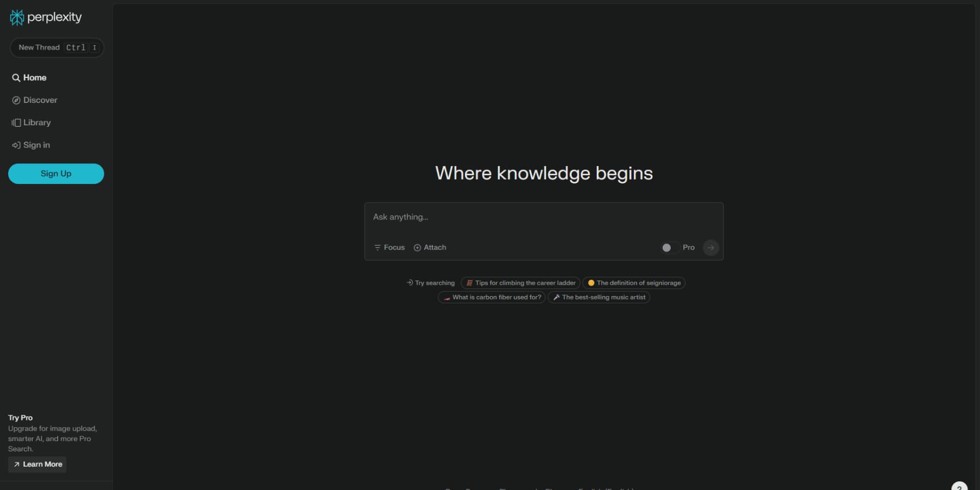The width and height of the screenshot is (980, 490).
Task: Click the Library panels icon
Action: point(16,122)
